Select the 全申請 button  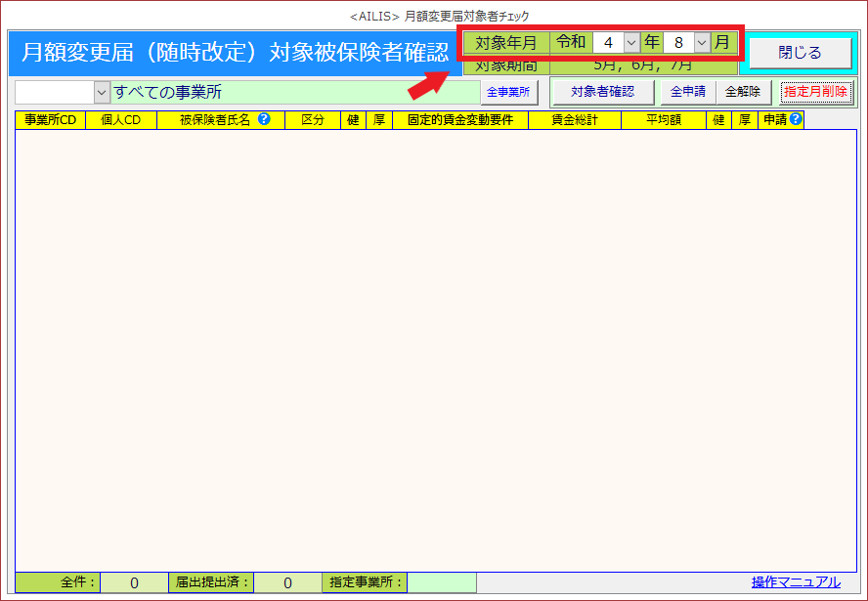(x=688, y=92)
